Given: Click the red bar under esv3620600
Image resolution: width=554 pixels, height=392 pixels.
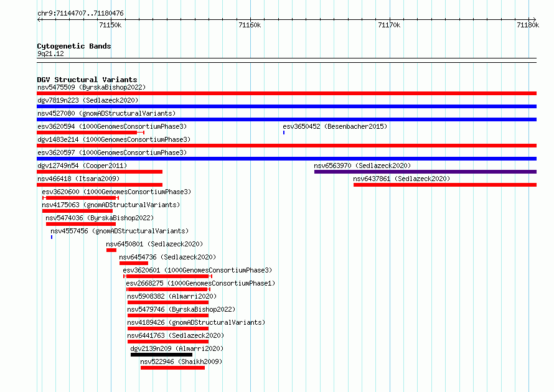Looking at the screenshot, I should coord(81,198).
